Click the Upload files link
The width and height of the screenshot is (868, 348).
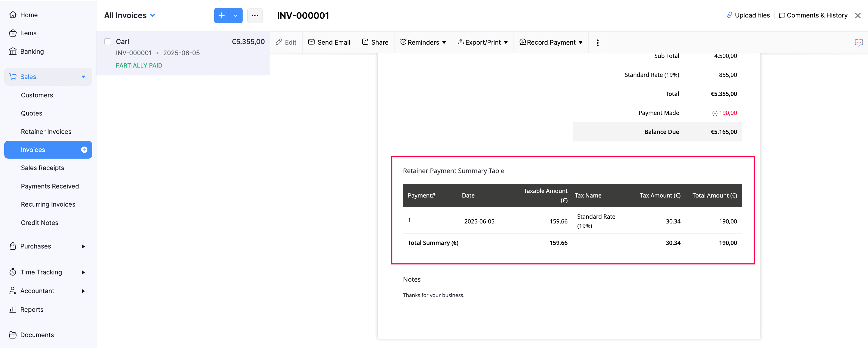click(x=748, y=15)
